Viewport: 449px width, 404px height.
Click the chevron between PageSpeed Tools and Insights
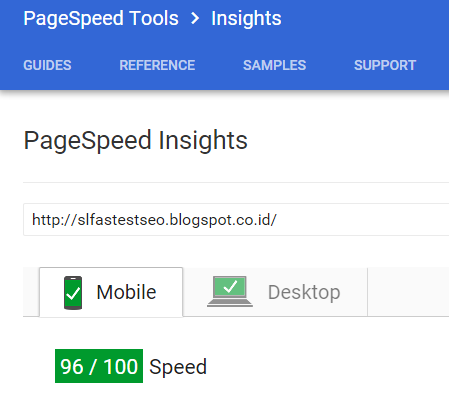[195, 19]
